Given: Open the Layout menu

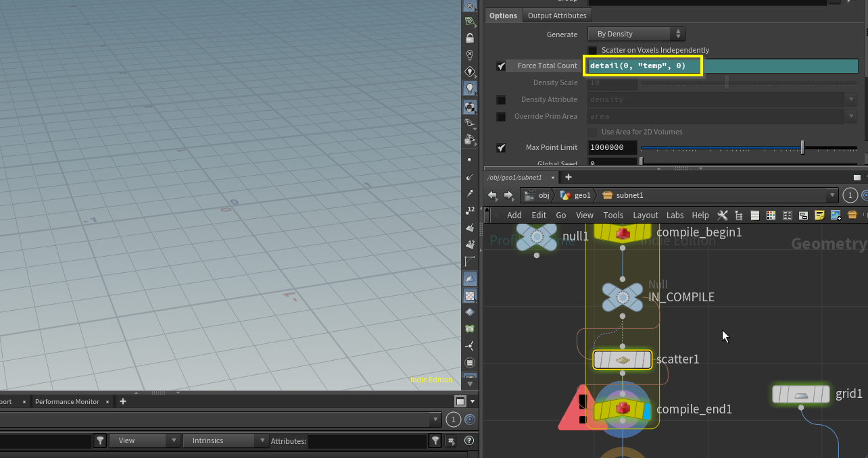Looking at the screenshot, I should tap(645, 215).
